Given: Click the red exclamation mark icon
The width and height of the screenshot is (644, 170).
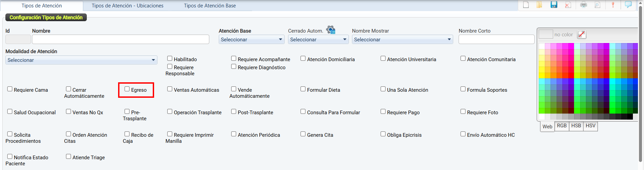Looking at the screenshot, I should tap(613, 5).
